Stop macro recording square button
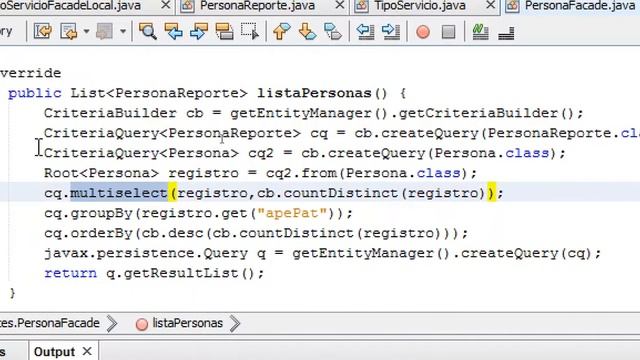Screen dimensions: 640x360 [x=449, y=32]
